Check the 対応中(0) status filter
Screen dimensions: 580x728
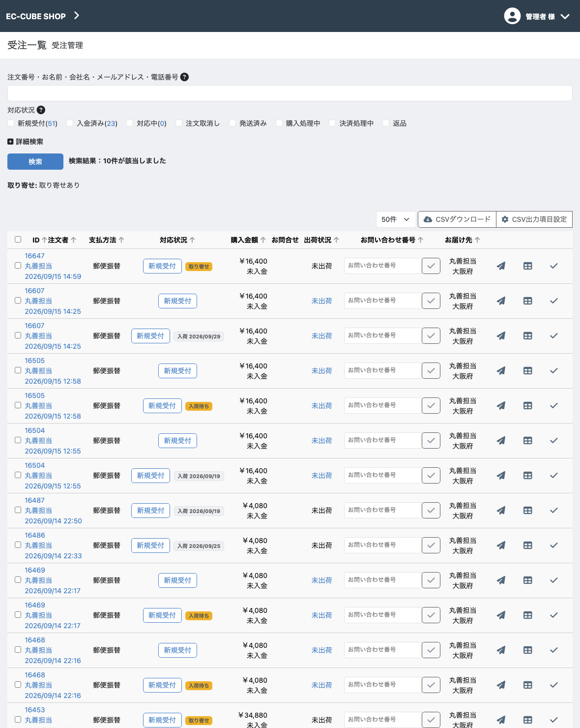point(130,123)
